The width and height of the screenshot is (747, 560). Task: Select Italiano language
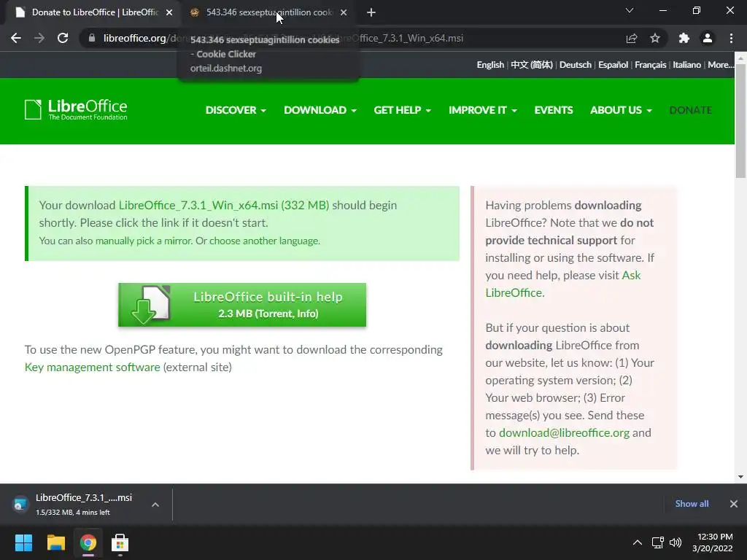[686, 65]
